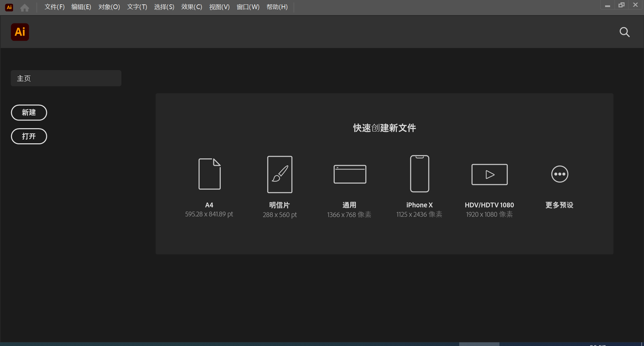
Task: Open 更多预设 ellipsis icon
Action: tap(560, 174)
